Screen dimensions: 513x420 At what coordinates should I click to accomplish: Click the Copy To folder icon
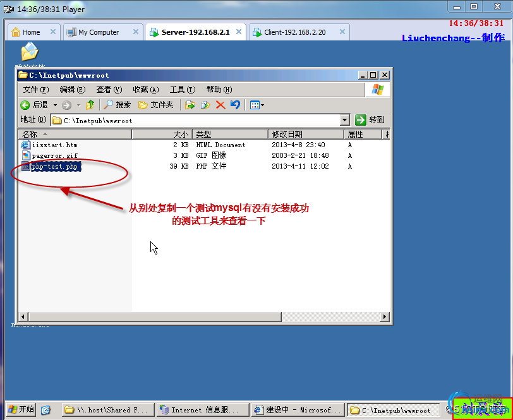tap(205, 105)
